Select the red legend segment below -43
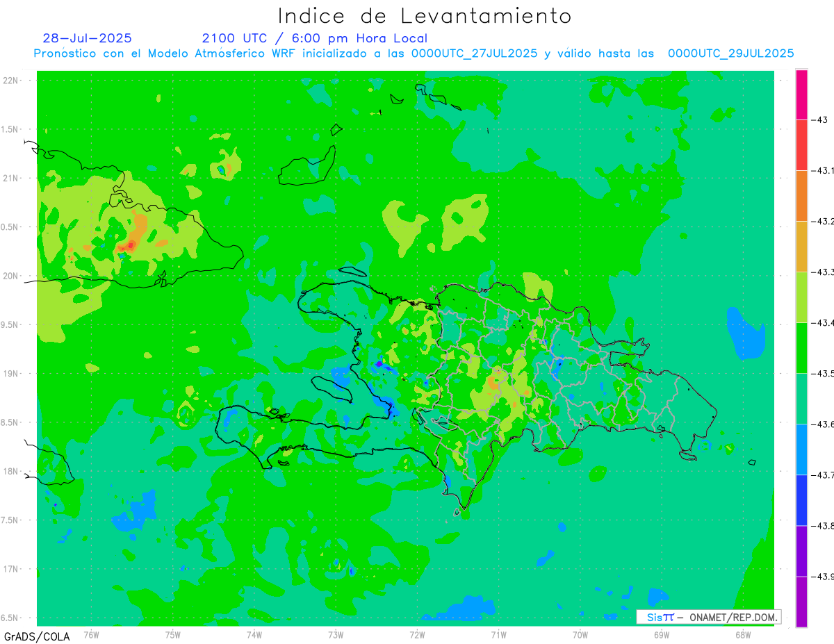Viewport: 834px width, 644px height. (801, 145)
